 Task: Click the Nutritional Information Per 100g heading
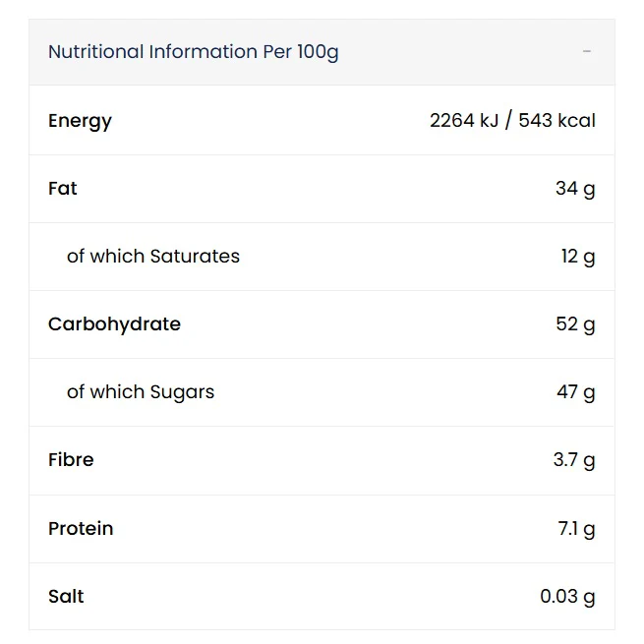(x=193, y=52)
